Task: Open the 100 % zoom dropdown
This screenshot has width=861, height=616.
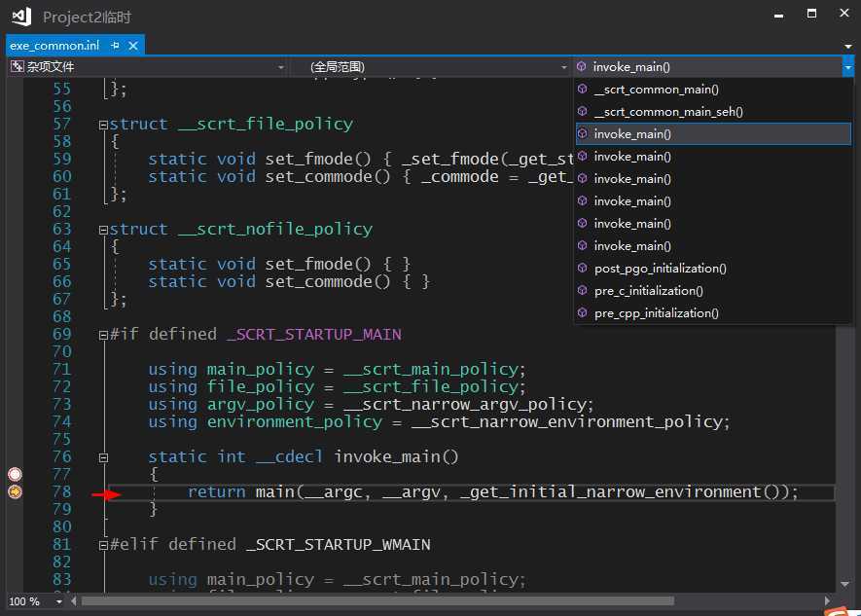Action: [58, 601]
